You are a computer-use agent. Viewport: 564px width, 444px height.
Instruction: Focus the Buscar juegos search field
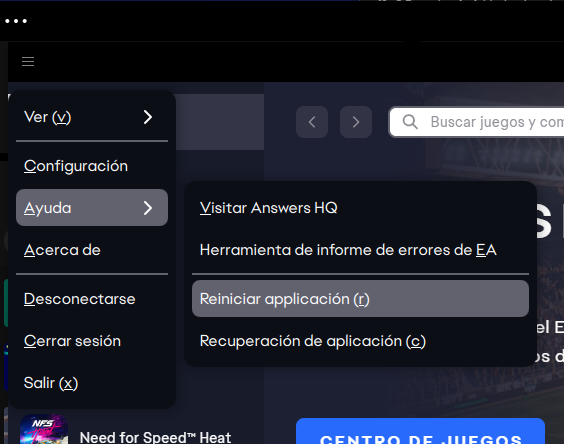[x=477, y=122]
